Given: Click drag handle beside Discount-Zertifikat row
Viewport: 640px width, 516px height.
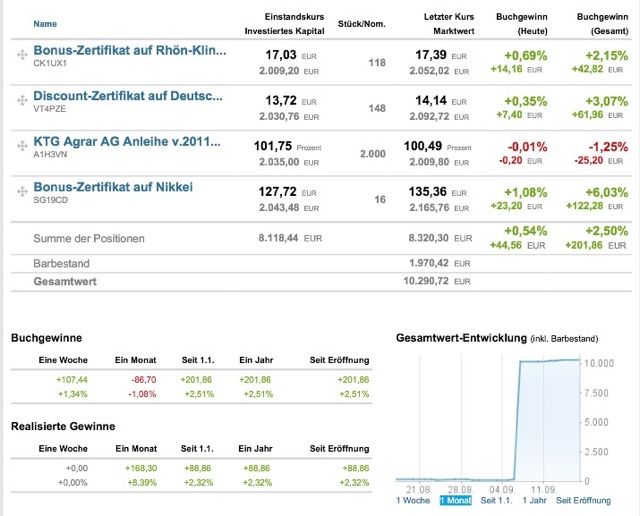Looking at the screenshot, I should 21,102.
